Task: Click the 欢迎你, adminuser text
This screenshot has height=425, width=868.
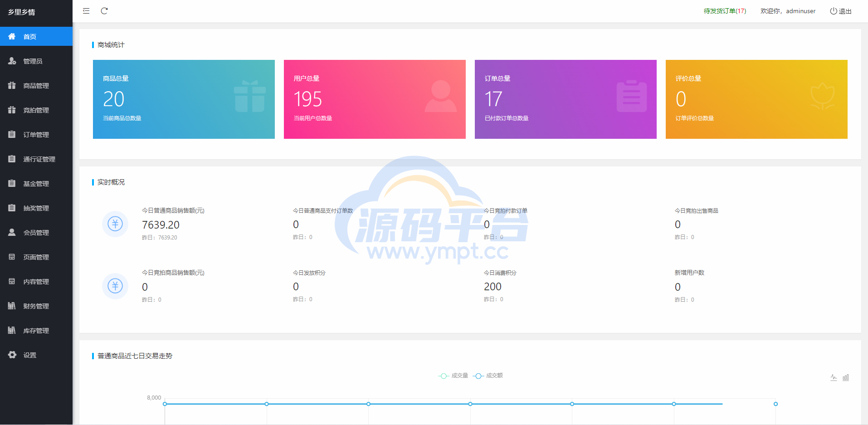Action: point(788,11)
